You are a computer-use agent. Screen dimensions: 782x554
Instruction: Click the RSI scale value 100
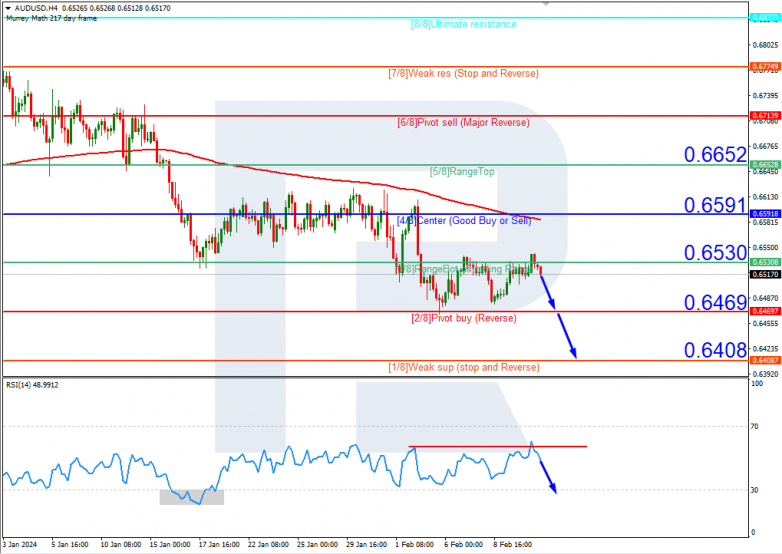[757, 383]
